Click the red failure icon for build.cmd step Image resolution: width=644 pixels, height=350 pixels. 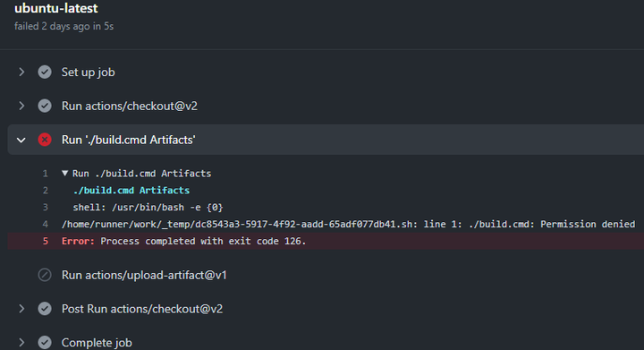click(45, 140)
